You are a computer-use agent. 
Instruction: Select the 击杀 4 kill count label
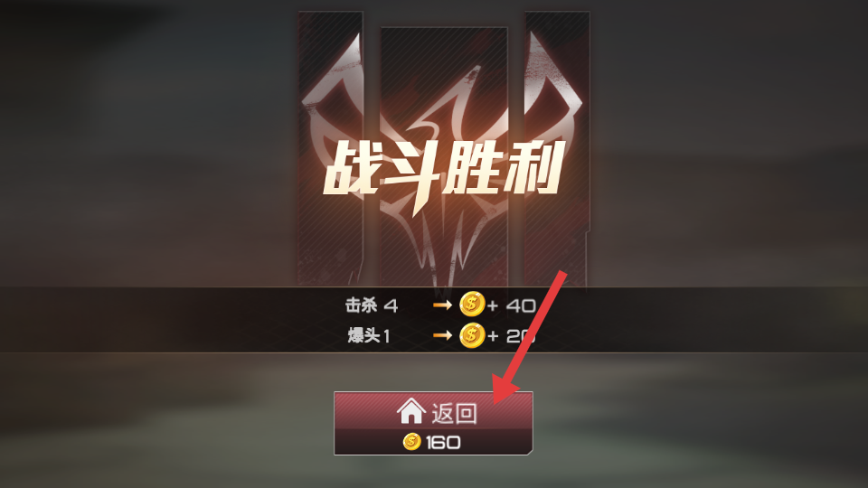click(x=372, y=305)
